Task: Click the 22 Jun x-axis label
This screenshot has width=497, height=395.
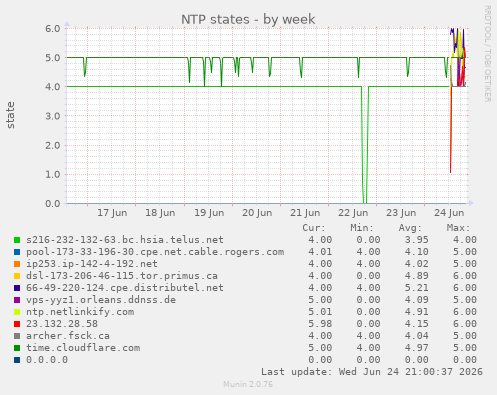Action: 353,213
